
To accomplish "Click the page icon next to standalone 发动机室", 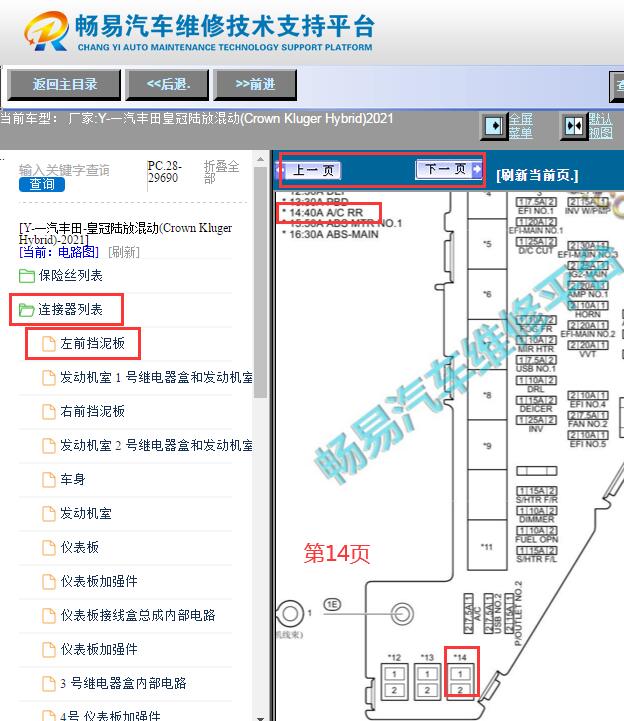I will coord(49,514).
